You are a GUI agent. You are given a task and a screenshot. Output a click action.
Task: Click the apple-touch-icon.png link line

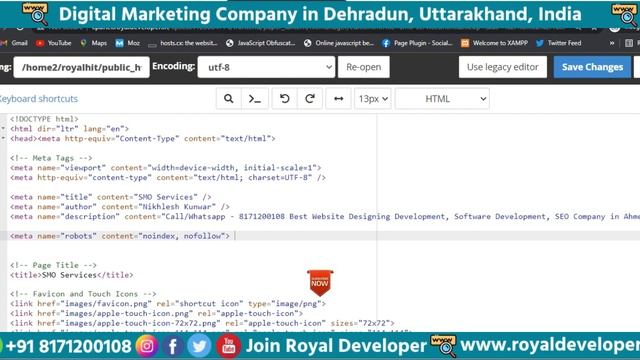pyautogui.click(x=156, y=313)
